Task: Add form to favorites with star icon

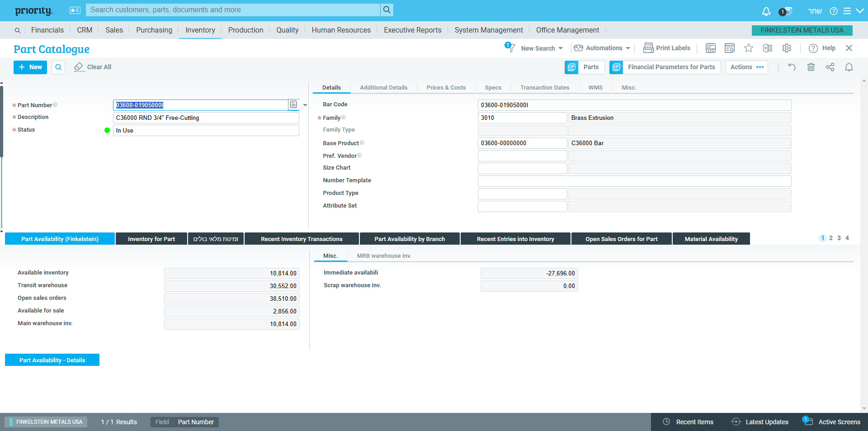Action: (x=749, y=48)
